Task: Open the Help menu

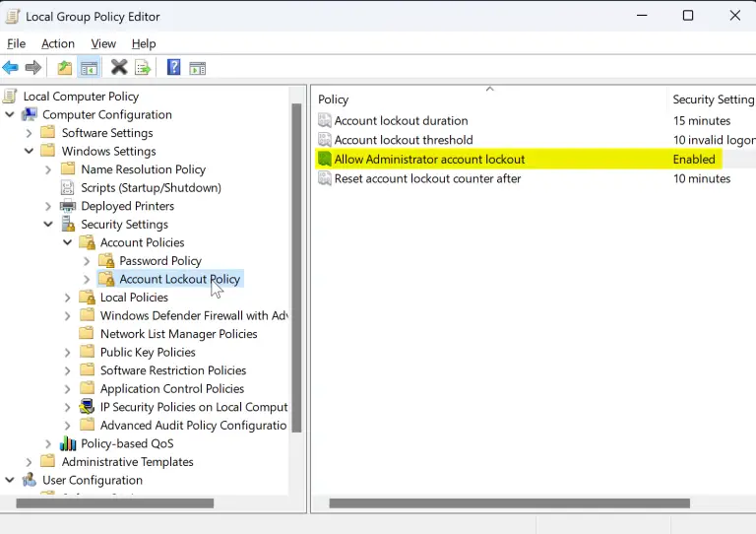Action: click(144, 44)
